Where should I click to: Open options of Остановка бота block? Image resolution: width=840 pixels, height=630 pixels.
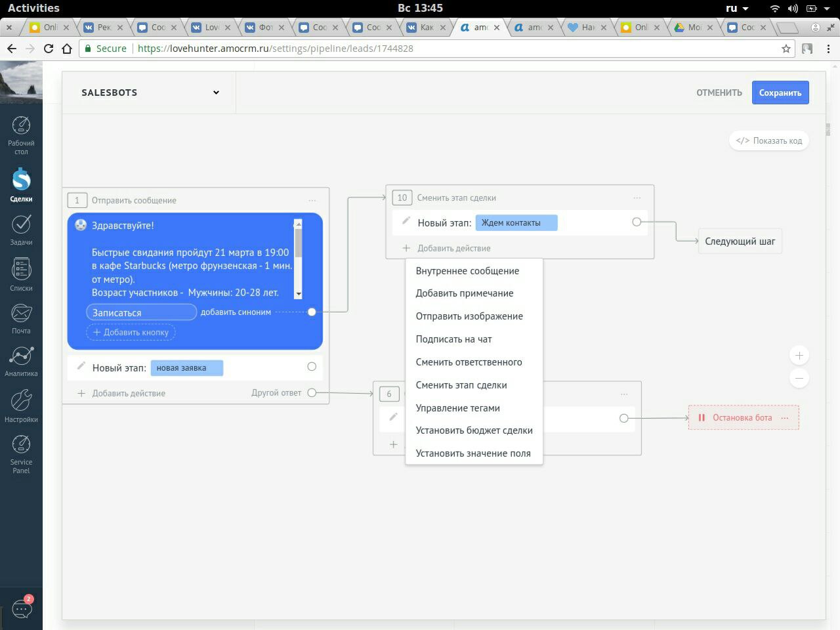point(785,417)
